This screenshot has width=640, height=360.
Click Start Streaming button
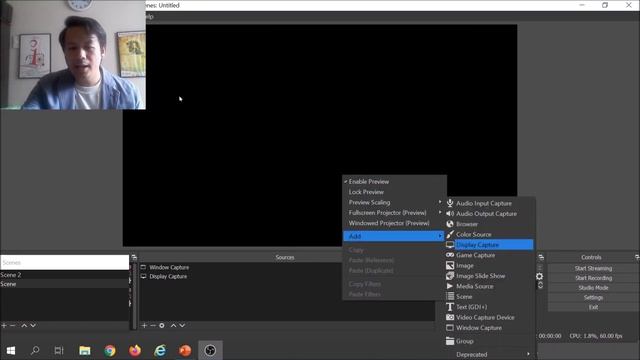click(x=593, y=268)
